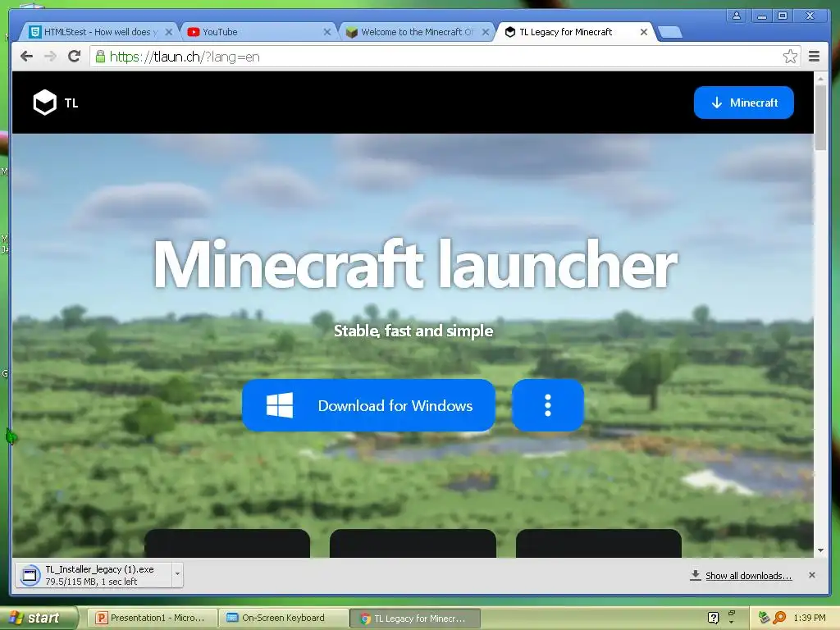Click the Minecraft grass block tab favicon

click(x=351, y=32)
